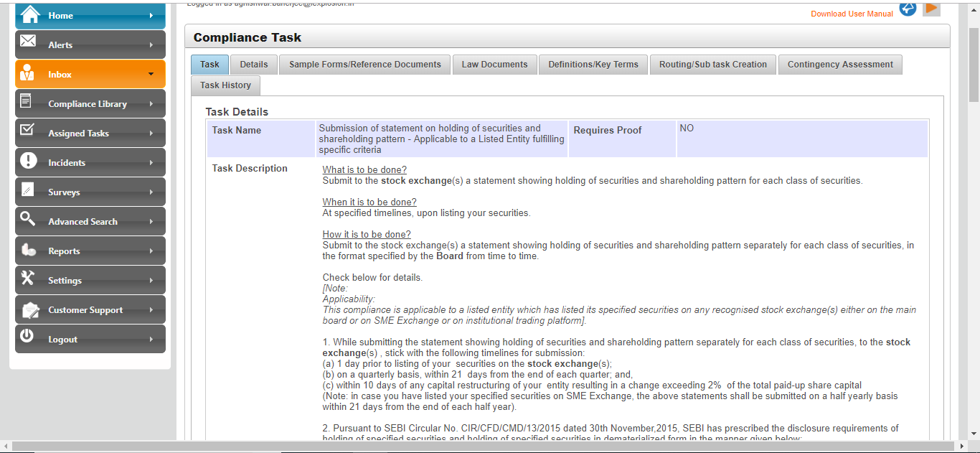The image size is (980, 453).
Task: Click the Inbox person icon
Action: (28, 73)
